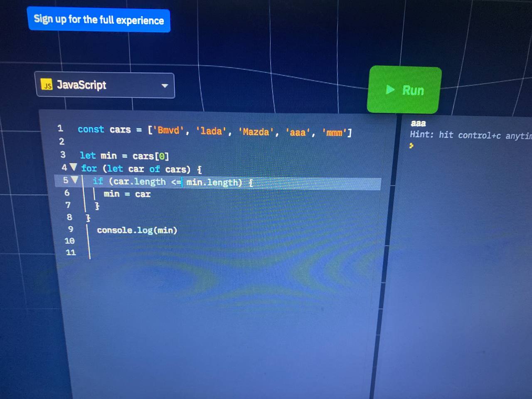
Task: Collapse the for loop fold arrow on line 4
Action: [74, 167]
